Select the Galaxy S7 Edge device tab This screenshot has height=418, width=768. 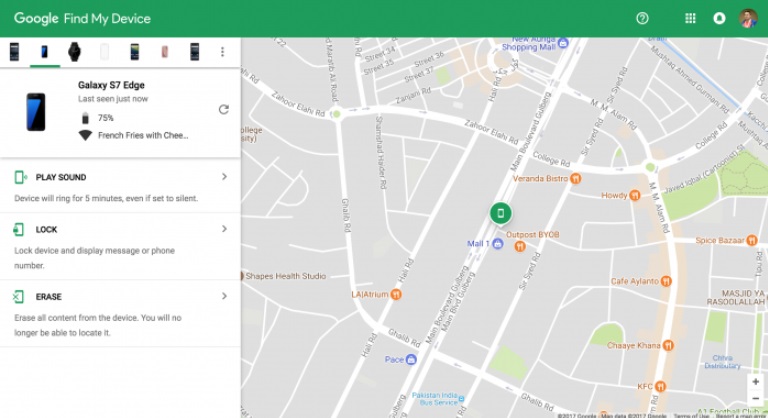(45, 51)
